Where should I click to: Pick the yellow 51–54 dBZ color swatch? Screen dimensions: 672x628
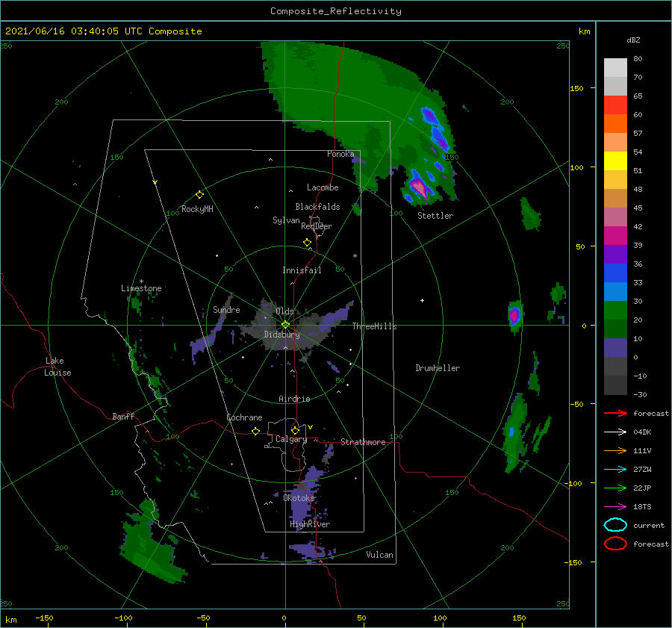point(615,161)
